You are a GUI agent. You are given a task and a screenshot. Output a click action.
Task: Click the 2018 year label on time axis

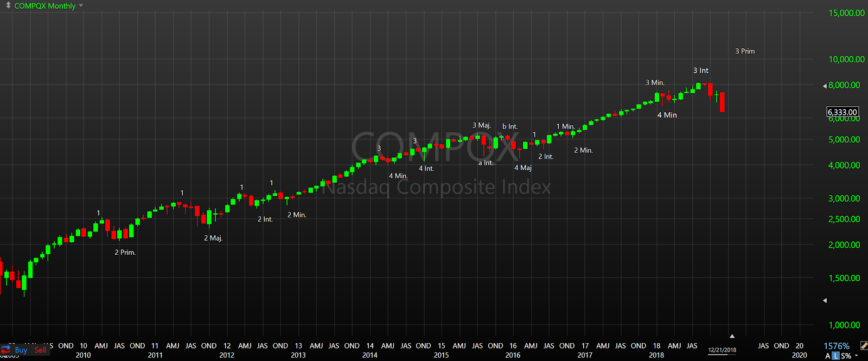656,355
